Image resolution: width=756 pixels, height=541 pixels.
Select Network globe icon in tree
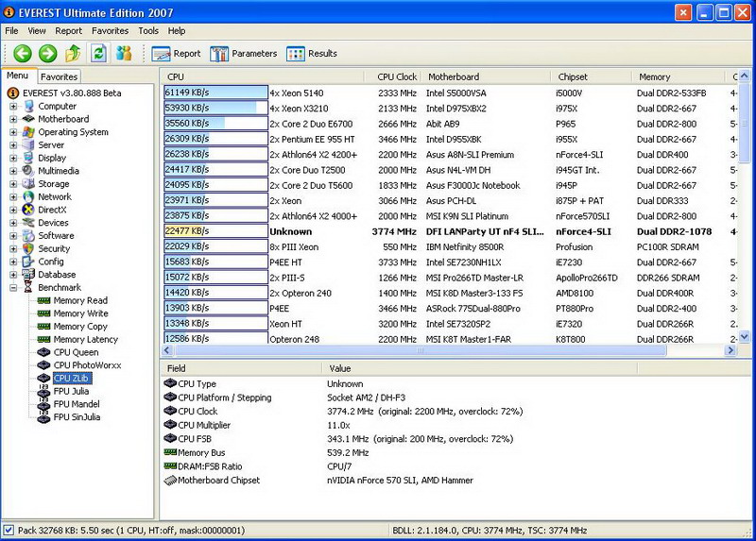tap(29, 196)
